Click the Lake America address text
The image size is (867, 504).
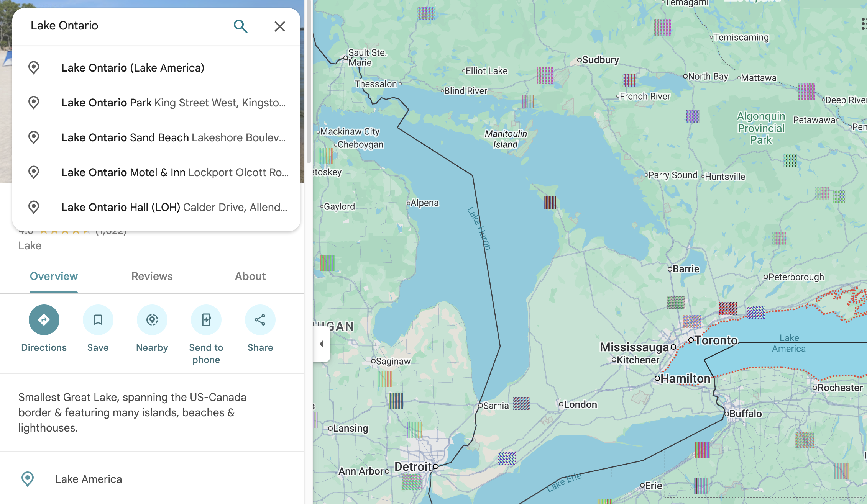tap(89, 479)
